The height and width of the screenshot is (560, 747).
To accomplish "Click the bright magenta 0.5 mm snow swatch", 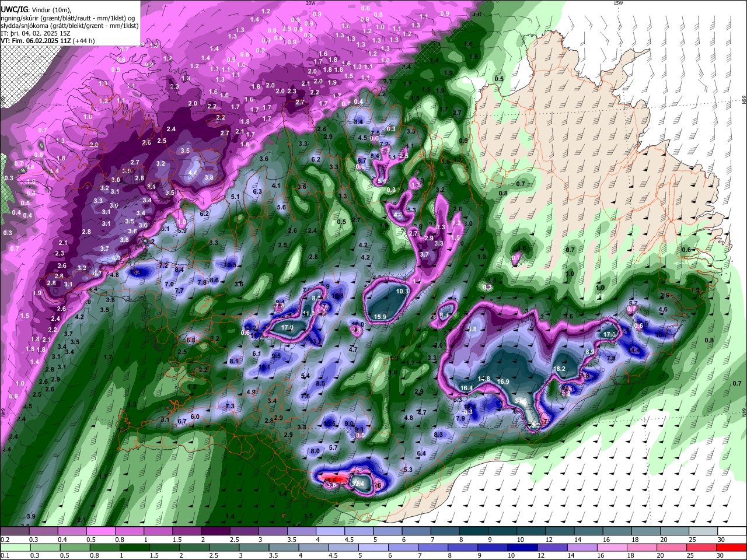I will pyautogui.click(x=101, y=531).
